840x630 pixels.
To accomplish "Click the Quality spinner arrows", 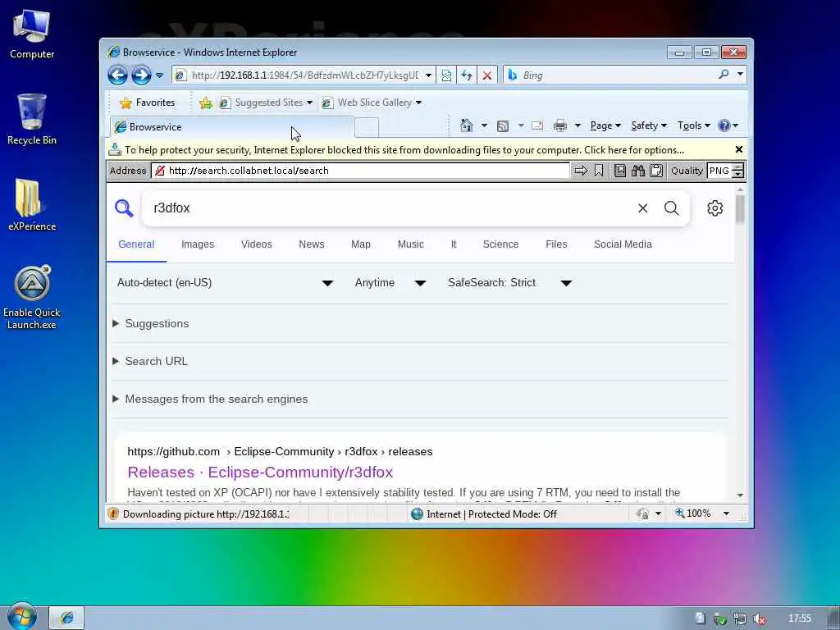I will pyautogui.click(x=737, y=171).
